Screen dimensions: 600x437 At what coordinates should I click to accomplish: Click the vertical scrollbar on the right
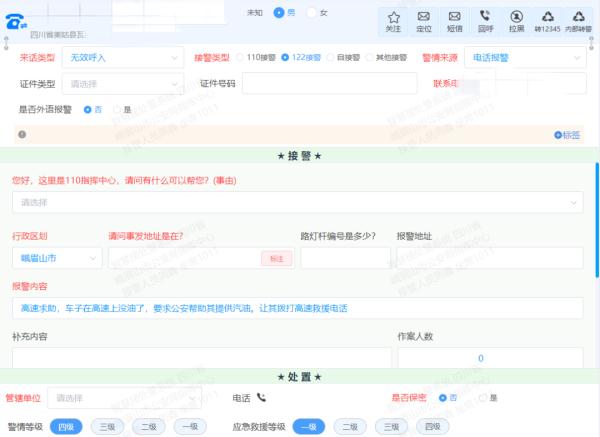pos(596,200)
